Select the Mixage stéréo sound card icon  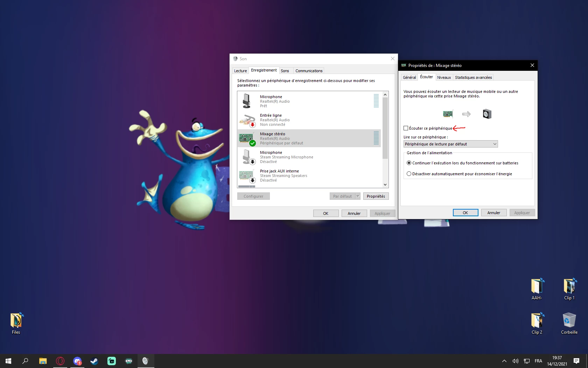click(x=247, y=139)
